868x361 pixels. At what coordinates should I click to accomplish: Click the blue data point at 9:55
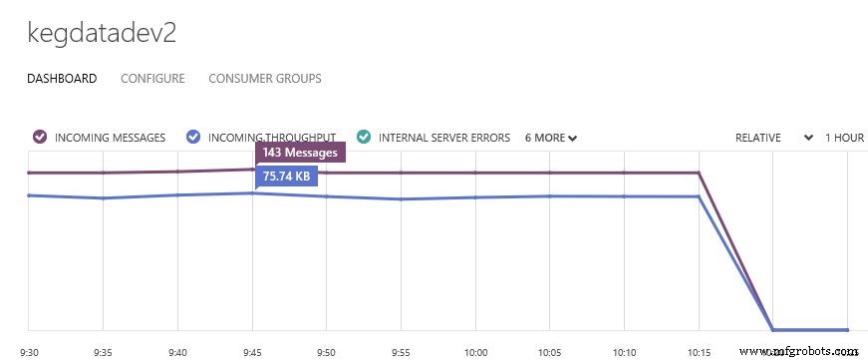point(402,199)
